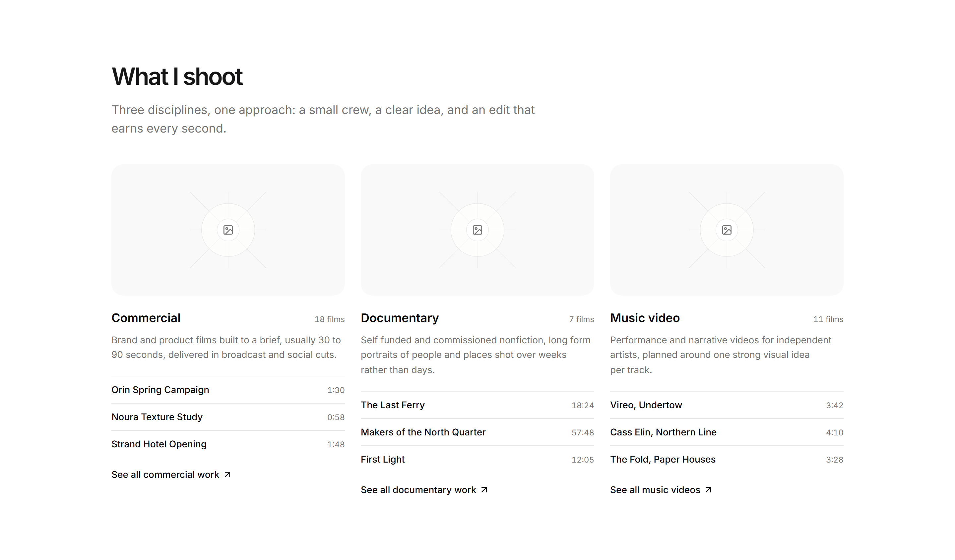
Task: Click the '4:10' duration value
Action: click(x=835, y=432)
